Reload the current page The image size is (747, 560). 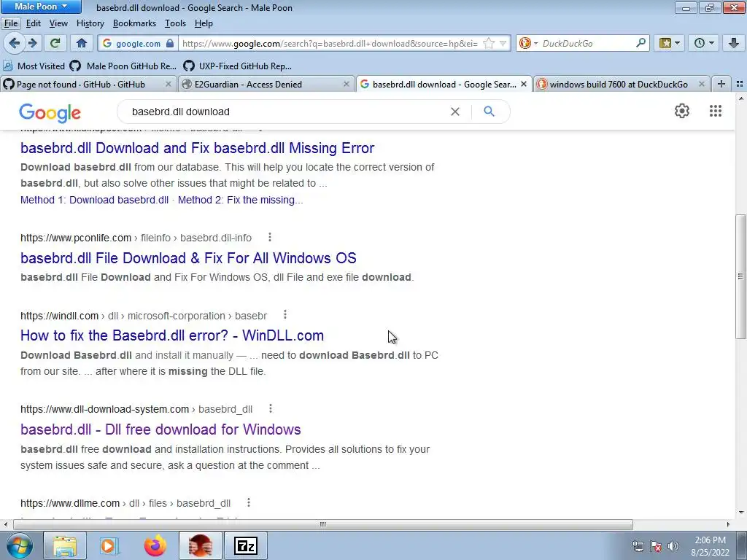[55, 43]
